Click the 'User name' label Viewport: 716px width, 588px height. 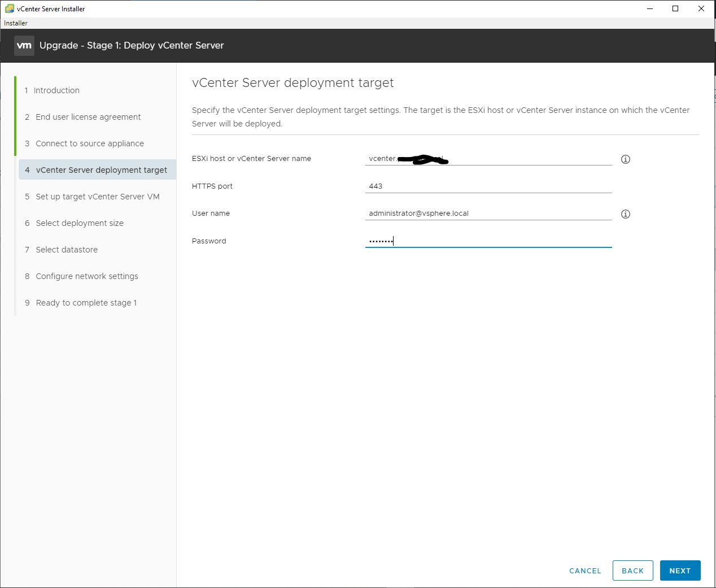[211, 213]
